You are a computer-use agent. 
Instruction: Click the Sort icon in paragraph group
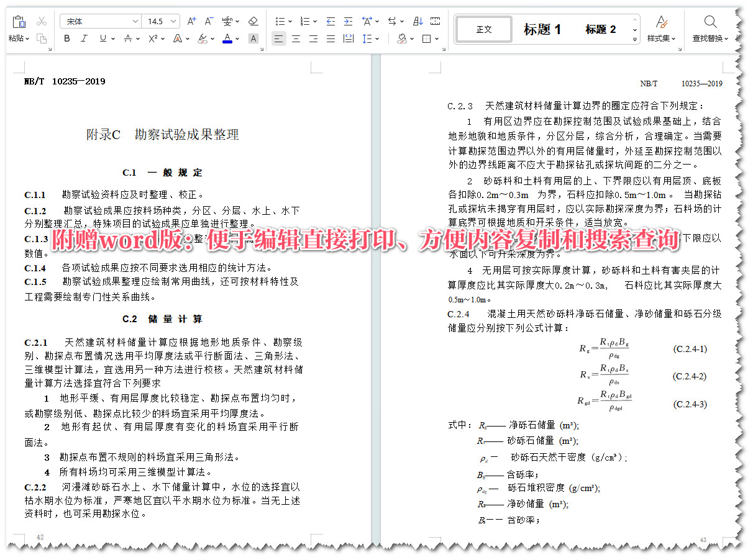(418, 20)
